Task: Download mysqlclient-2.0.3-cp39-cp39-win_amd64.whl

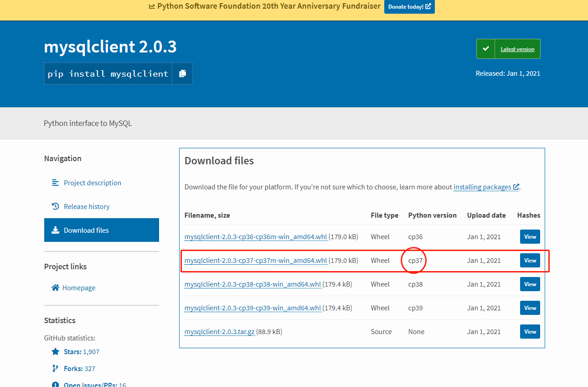Action: coord(253,308)
